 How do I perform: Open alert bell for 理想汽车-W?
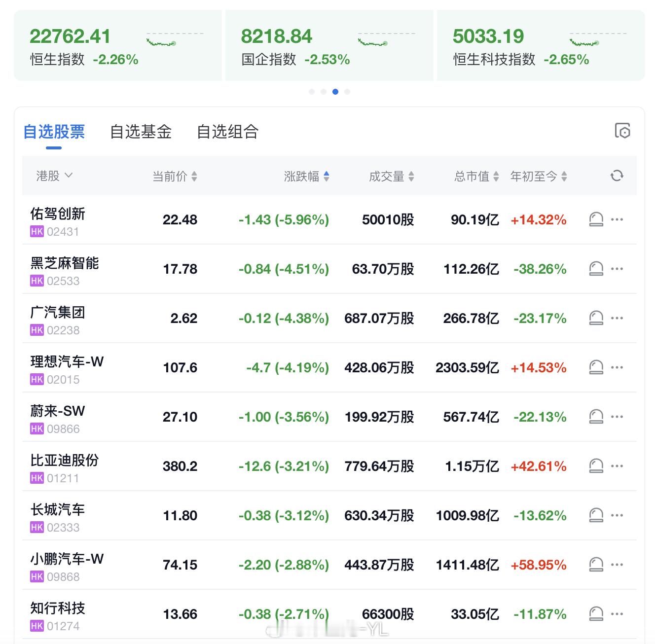pos(596,367)
